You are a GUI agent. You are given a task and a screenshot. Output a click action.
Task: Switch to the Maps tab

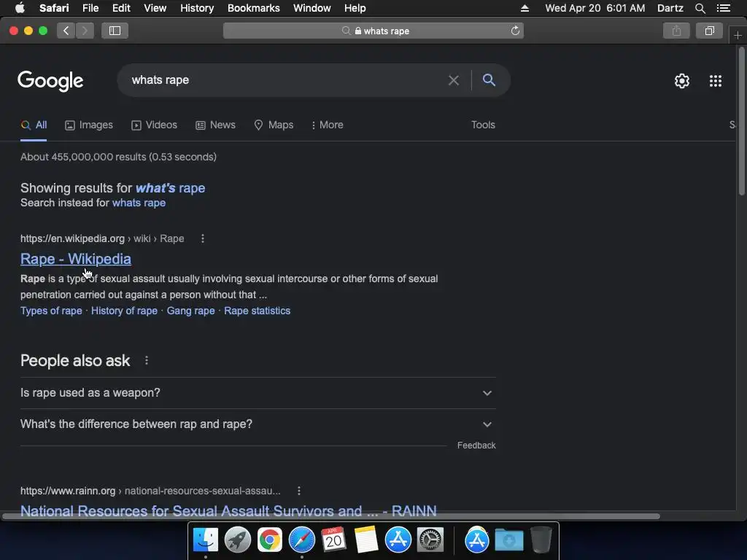pos(274,125)
